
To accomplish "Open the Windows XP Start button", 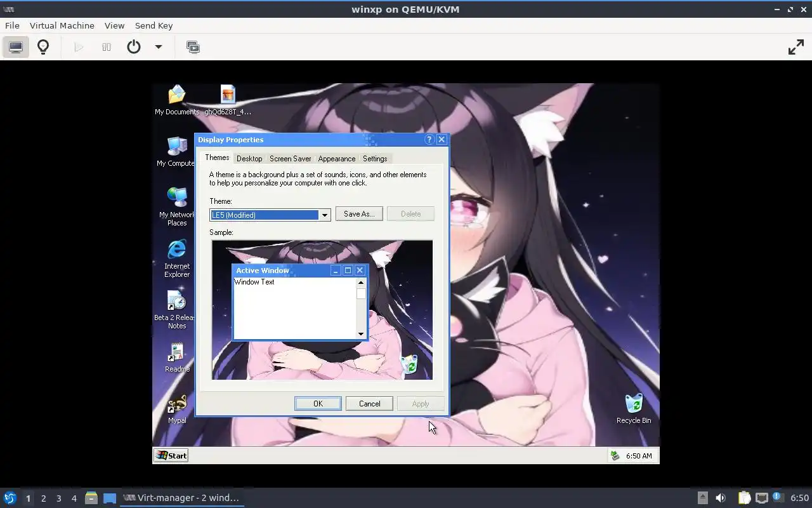I will pos(171,455).
